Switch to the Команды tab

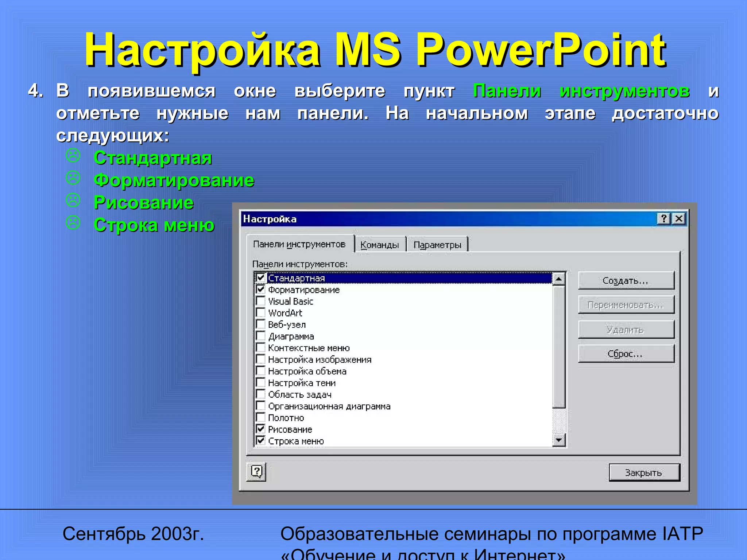tap(380, 245)
